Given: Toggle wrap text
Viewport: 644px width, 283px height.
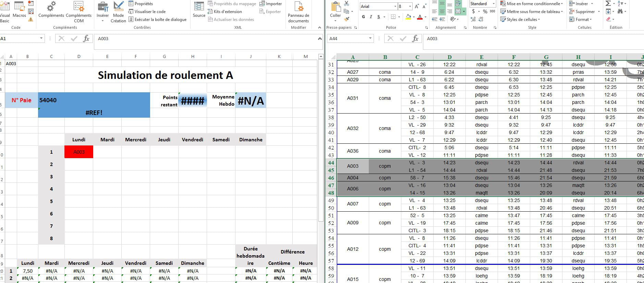Looking at the screenshot, I should point(458,4).
